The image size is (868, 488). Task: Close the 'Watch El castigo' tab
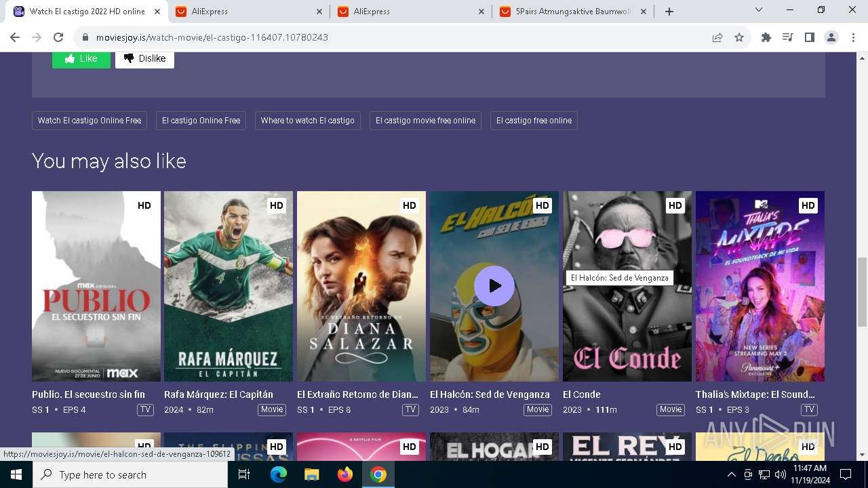pyautogui.click(x=158, y=12)
